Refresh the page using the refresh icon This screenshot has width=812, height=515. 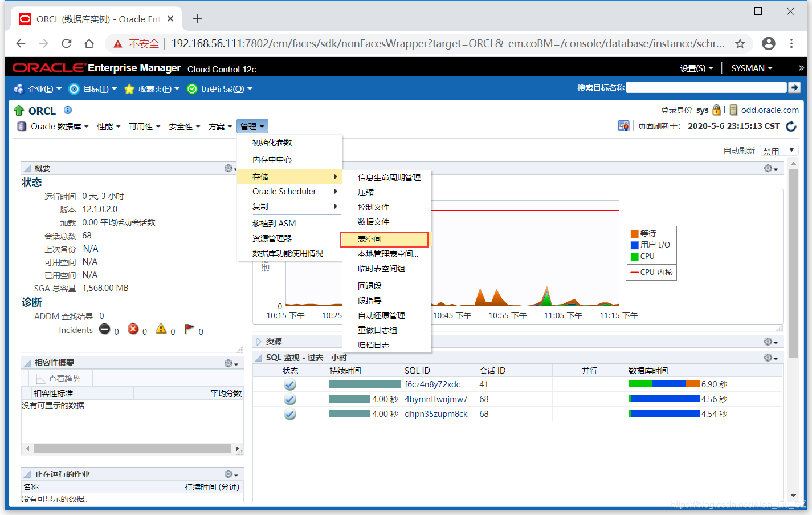791,127
